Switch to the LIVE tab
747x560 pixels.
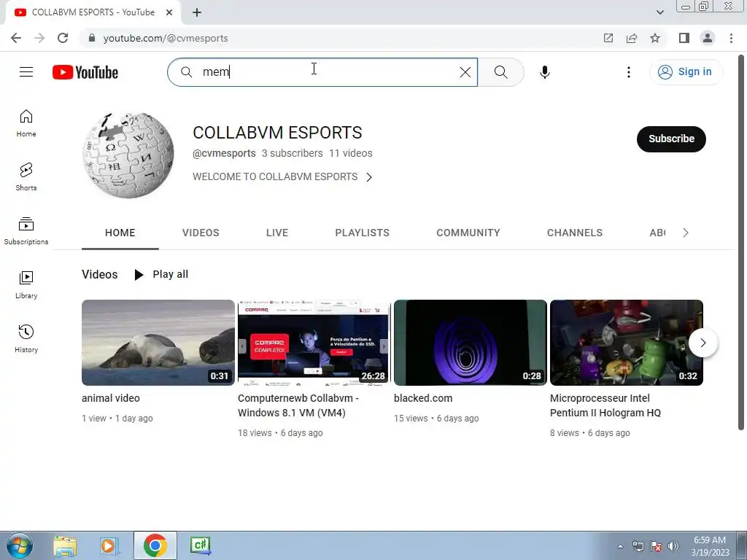(277, 233)
